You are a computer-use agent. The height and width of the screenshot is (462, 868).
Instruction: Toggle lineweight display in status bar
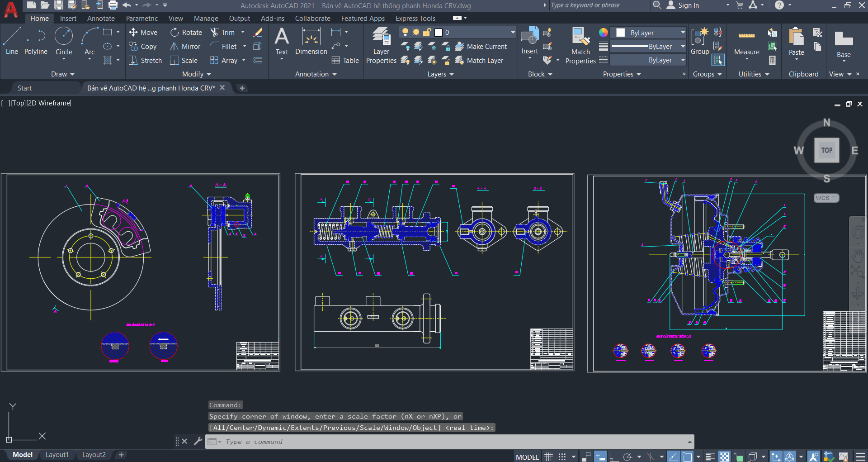coord(710,457)
